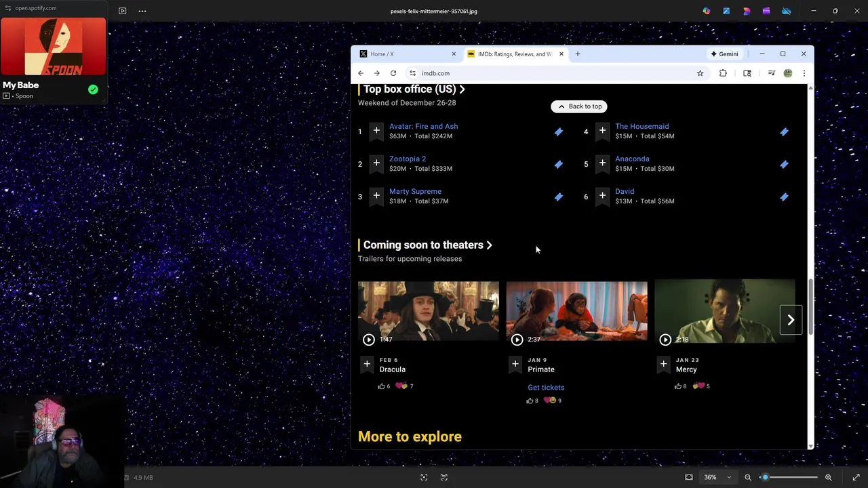Click ticket icon for David
The height and width of the screenshot is (488, 868).
[784, 197]
